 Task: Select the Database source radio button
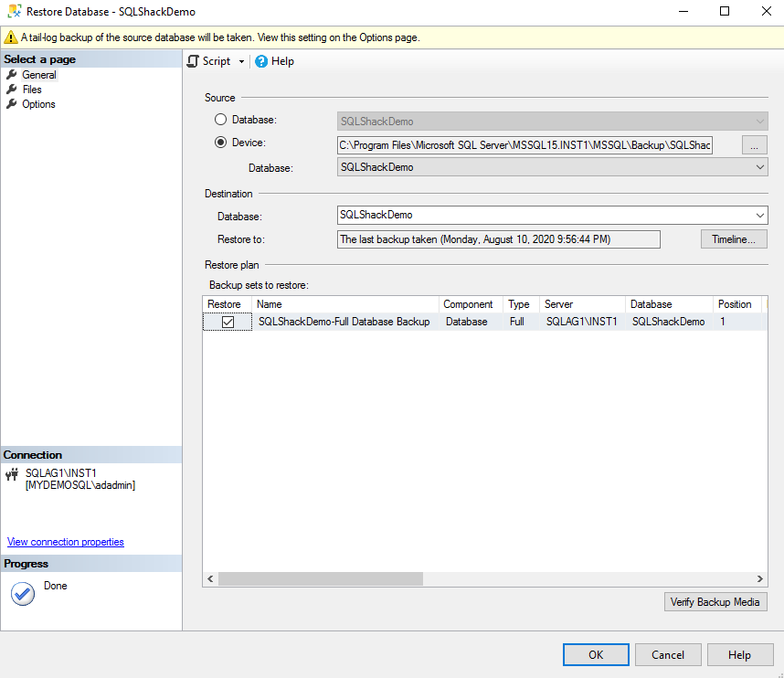tap(219, 119)
